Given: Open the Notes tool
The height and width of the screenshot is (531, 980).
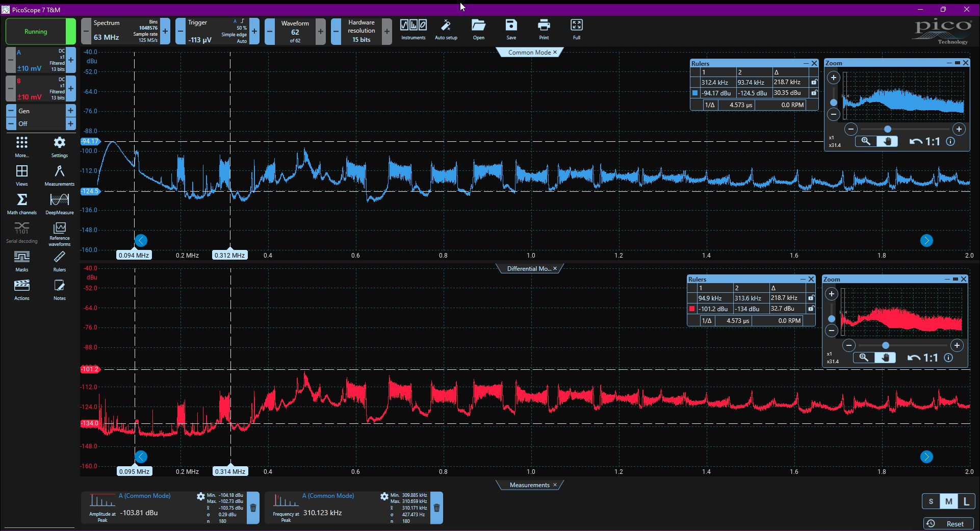Looking at the screenshot, I should [x=60, y=289].
